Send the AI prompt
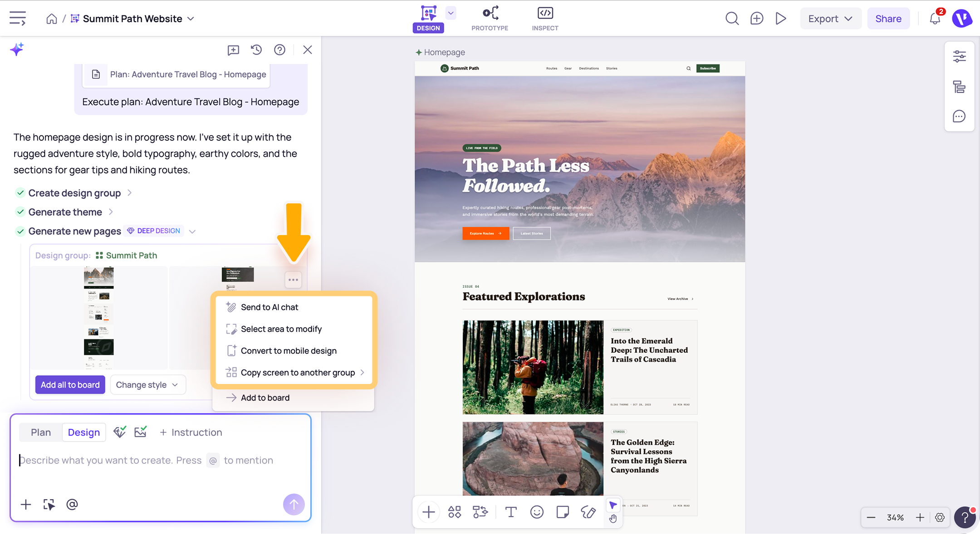 [294, 504]
